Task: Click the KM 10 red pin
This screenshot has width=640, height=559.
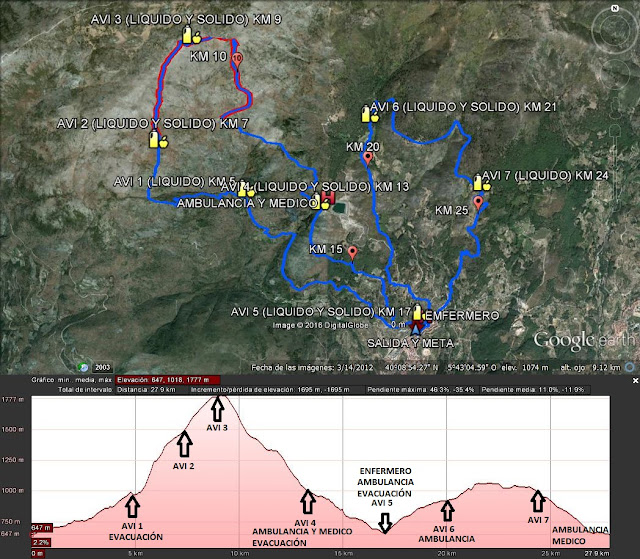Action: pyautogui.click(x=238, y=59)
